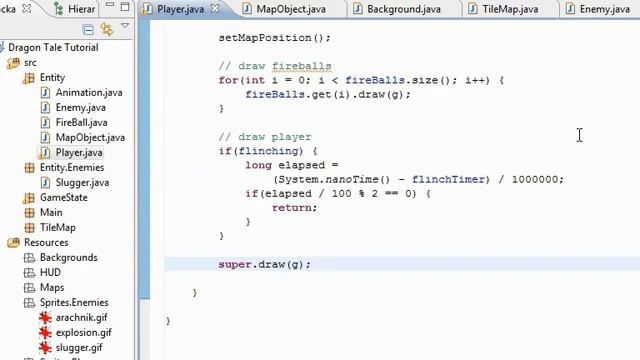Click the Entity package icon
This screenshot has height=360, width=640.
click(29, 78)
